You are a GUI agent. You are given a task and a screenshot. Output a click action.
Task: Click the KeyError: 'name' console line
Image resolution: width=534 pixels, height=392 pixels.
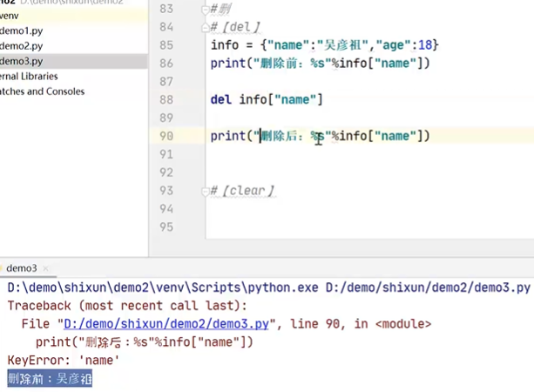(x=64, y=361)
